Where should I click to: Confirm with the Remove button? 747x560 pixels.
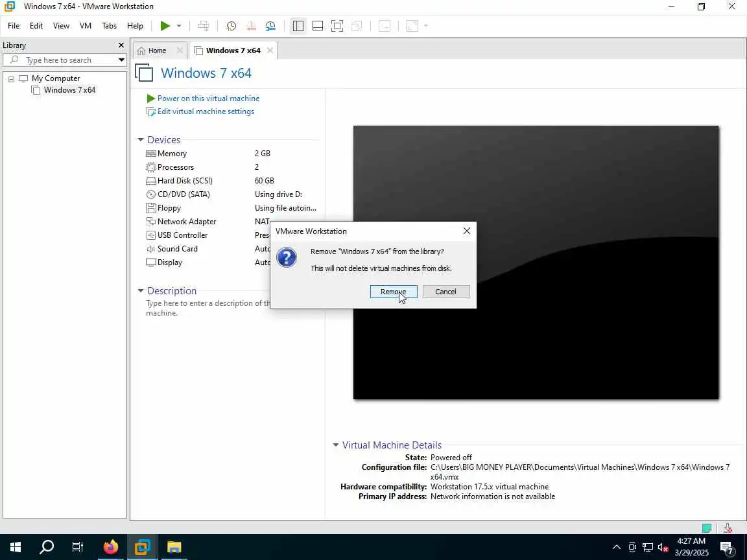[x=394, y=292]
